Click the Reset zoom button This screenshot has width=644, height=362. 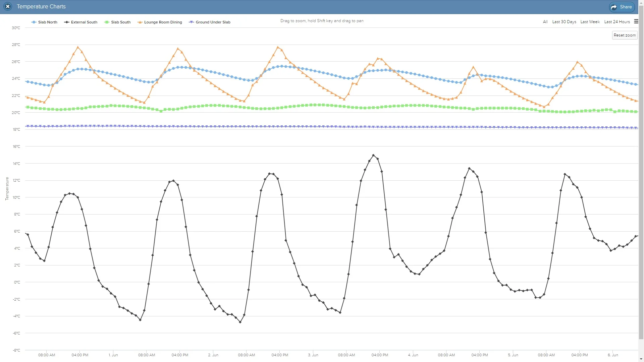625,35
